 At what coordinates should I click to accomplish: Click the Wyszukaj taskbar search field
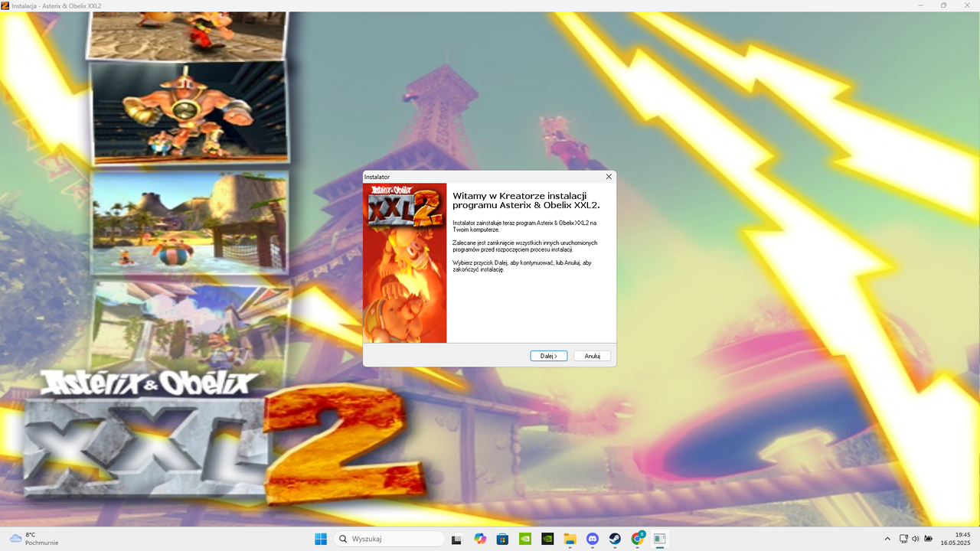pyautogui.click(x=390, y=539)
